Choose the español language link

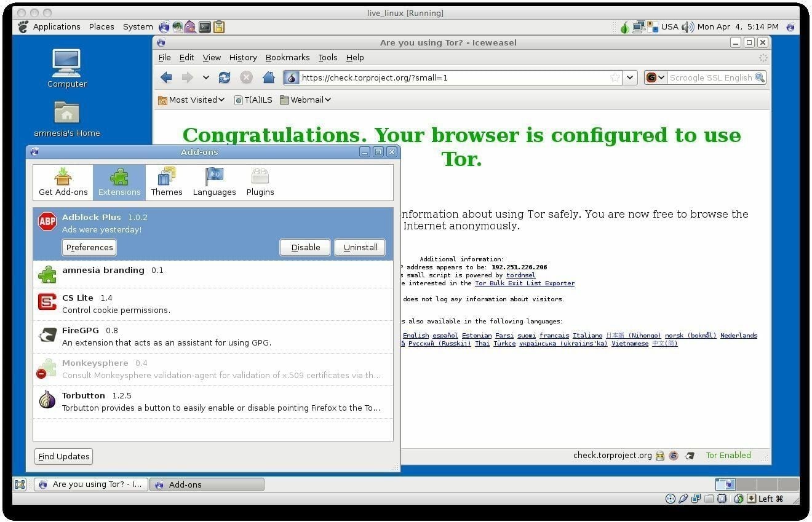[x=445, y=335]
